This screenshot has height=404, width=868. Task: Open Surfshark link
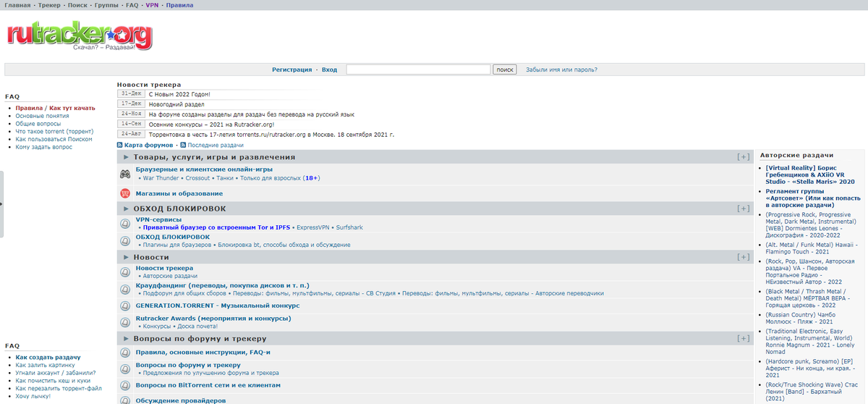pos(349,227)
